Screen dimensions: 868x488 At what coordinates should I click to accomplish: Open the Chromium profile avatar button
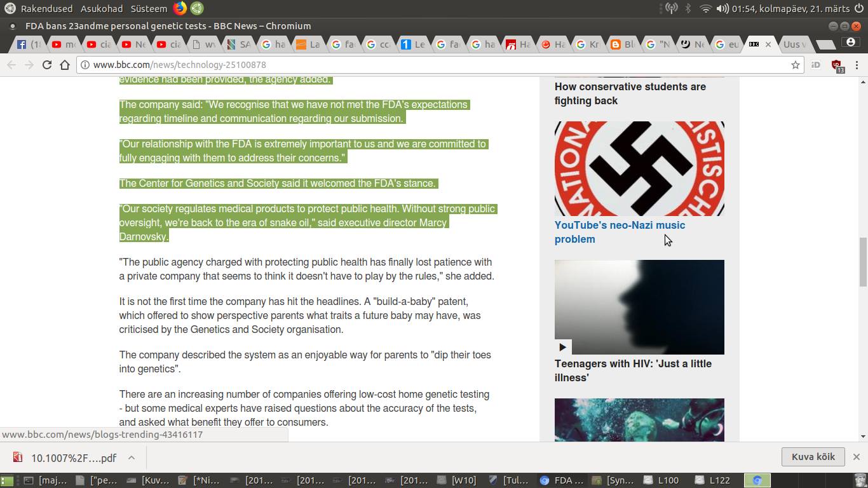point(850,42)
